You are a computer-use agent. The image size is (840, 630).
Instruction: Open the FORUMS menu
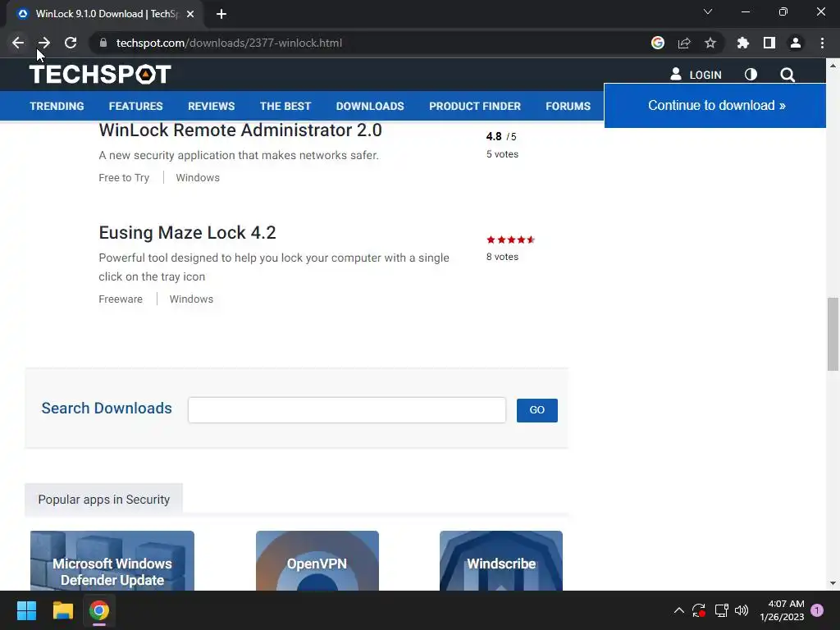[568, 106]
